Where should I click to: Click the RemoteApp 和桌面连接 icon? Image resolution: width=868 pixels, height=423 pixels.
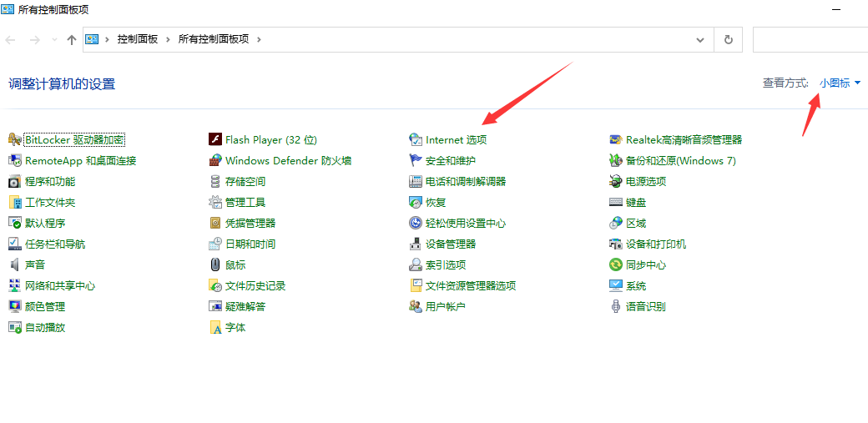point(15,160)
